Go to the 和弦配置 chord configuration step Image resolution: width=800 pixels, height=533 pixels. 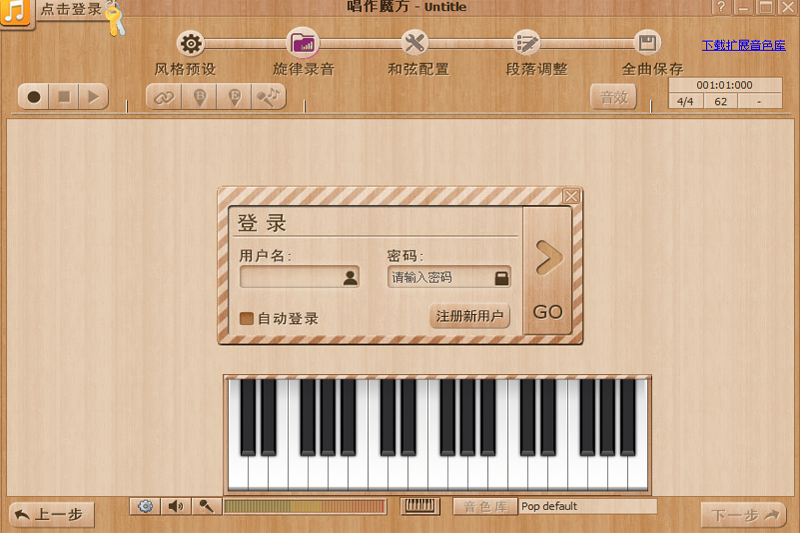click(x=415, y=44)
